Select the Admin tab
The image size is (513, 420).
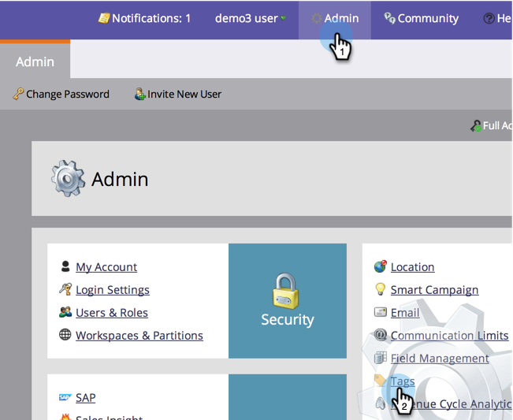coord(35,61)
